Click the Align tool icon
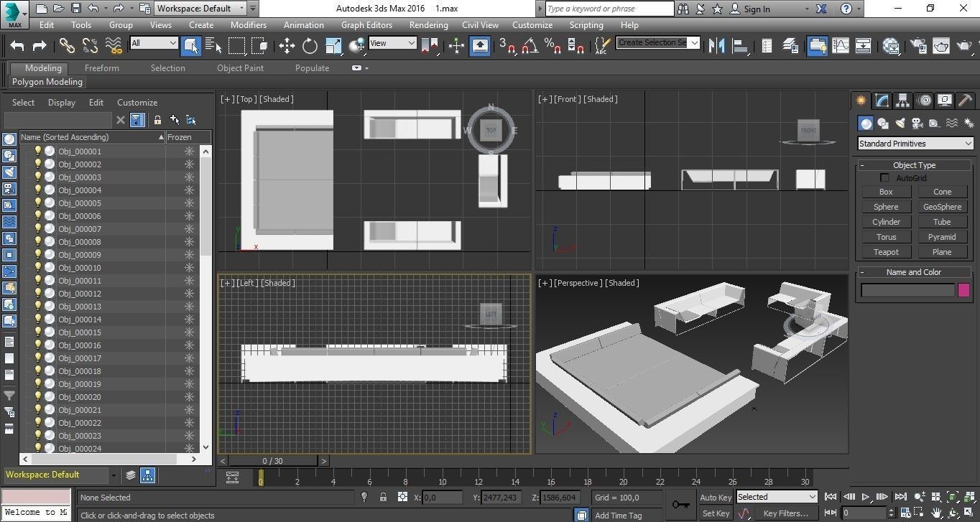 (739, 45)
